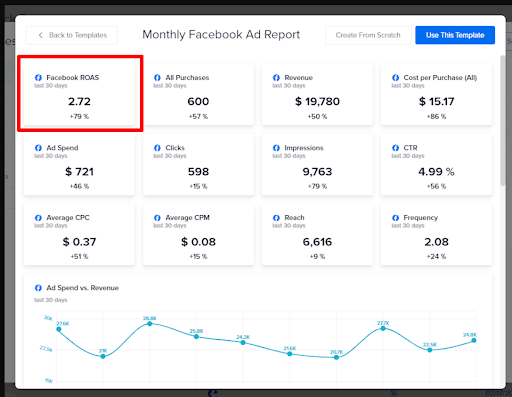This screenshot has height=397, width=512.
Task: Click the Clicks card title
Action: (175, 148)
